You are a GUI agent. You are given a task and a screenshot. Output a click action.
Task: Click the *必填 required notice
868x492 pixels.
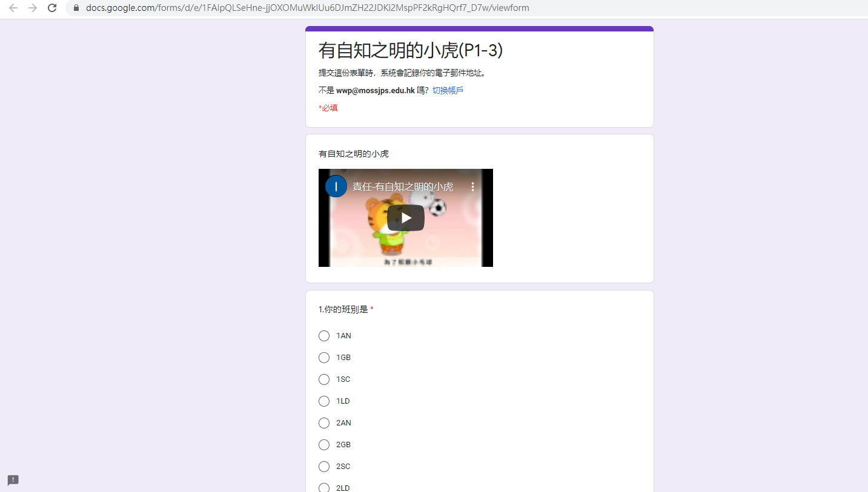(328, 108)
